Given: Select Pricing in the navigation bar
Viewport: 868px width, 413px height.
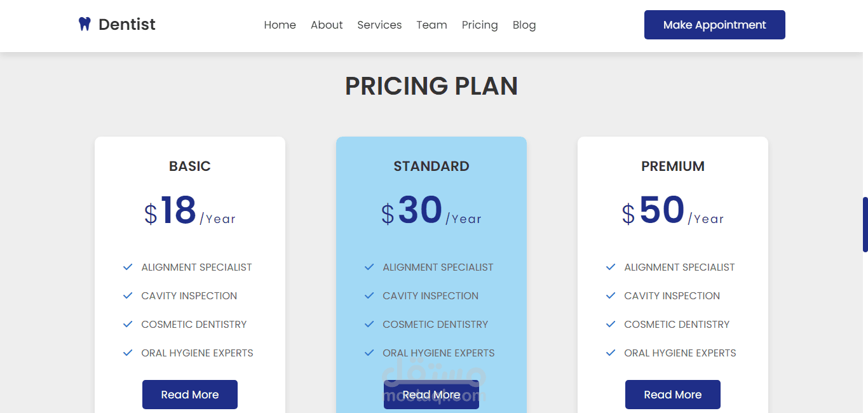Looking at the screenshot, I should [x=480, y=25].
